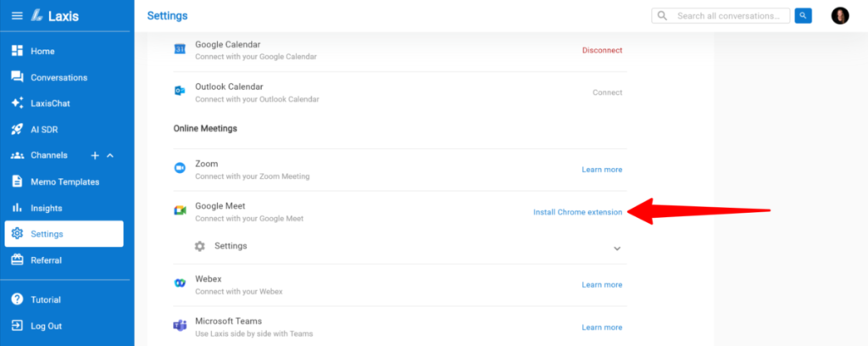Open Conversations in the sidebar
Image resolution: width=868 pixels, height=346 pixels.
(x=58, y=77)
